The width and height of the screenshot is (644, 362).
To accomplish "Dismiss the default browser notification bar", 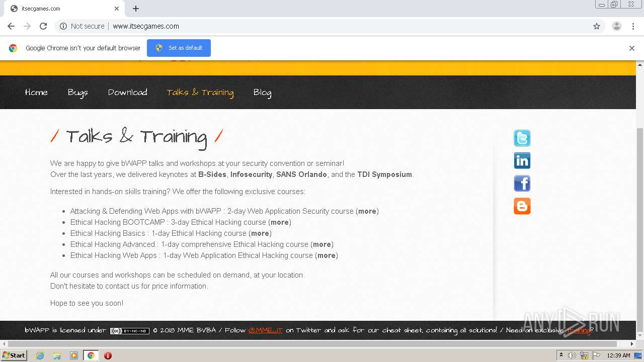I will pos(632,48).
